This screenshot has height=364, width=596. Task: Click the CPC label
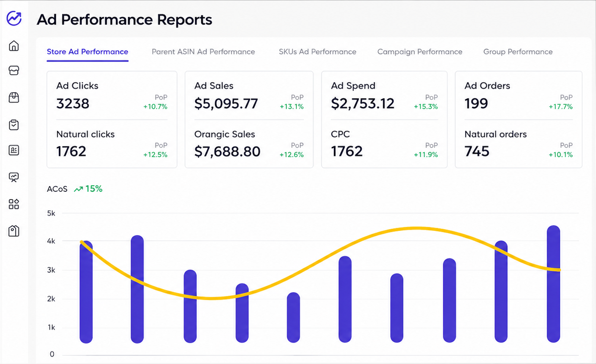coord(340,134)
